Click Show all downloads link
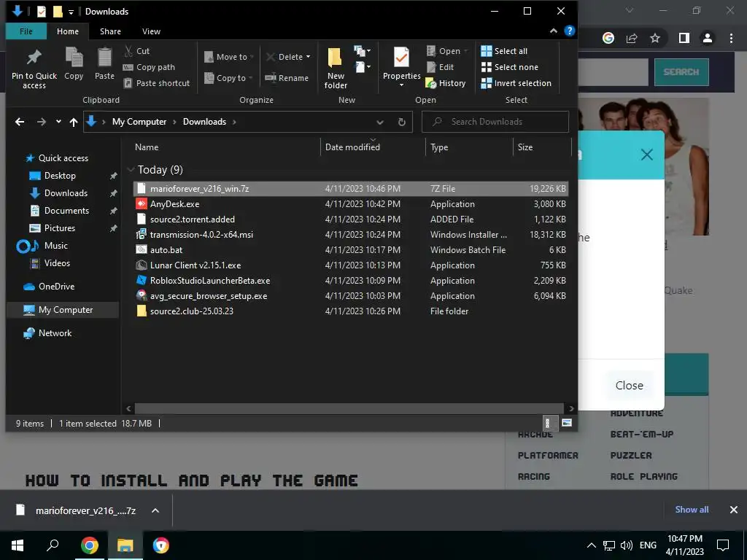The image size is (747, 560). pyautogui.click(x=692, y=510)
